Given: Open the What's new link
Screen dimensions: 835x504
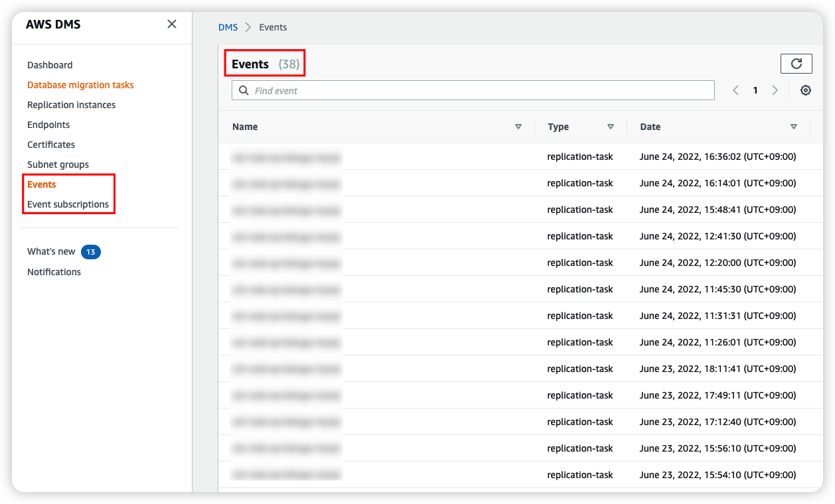Looking at the screenshot, I should pos(51,251).
